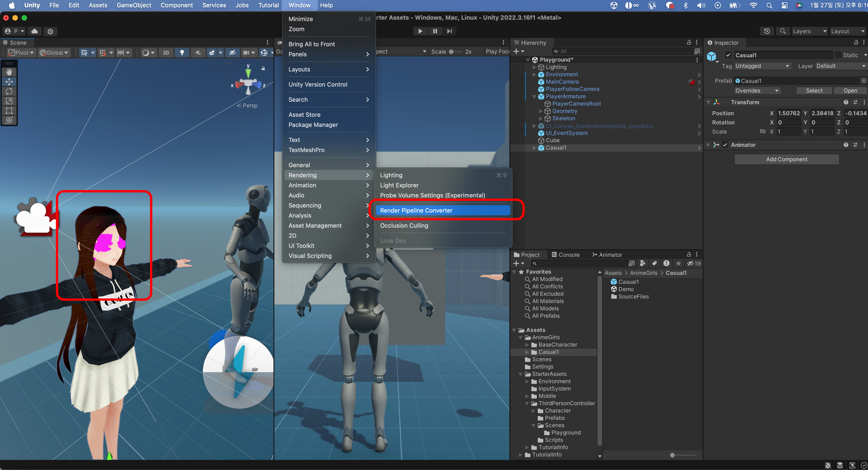
Task: Open the undo history icon
Action: (x=767, y=31)
